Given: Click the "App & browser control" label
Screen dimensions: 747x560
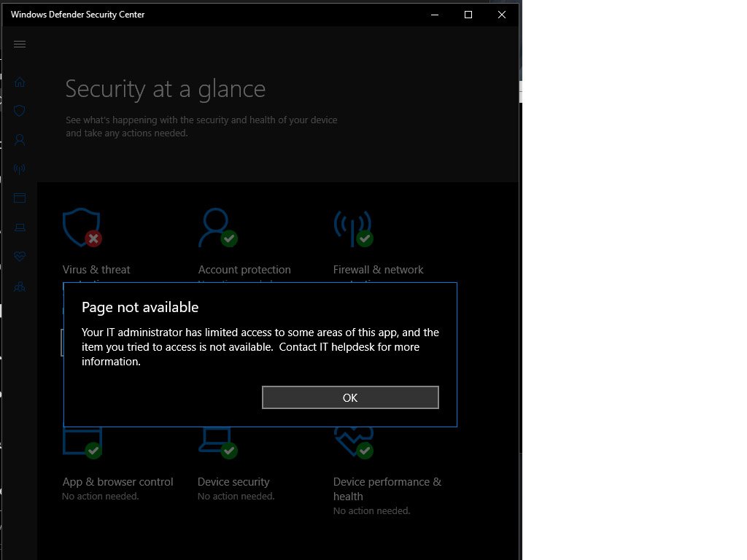Looking at the screenshot, I should click(x=117, y=482).
